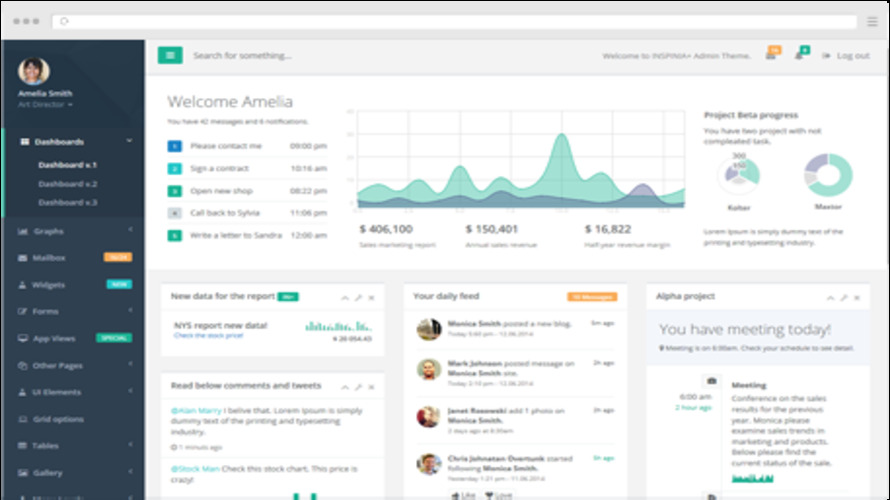Open App Views menu item
Viewport: 890px width, 500px height.
point(73,338)
